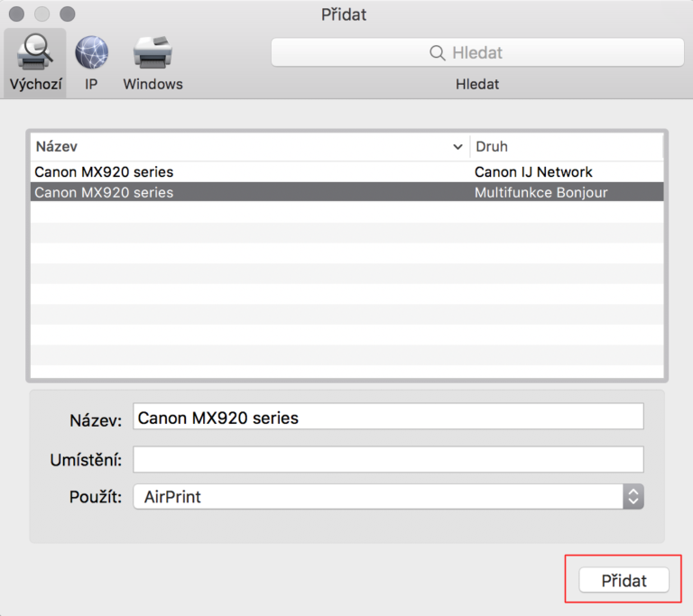The height and width of the screenshot is (616, 693).
Task: Open the IP globe icon tab
Action: (91, 52)
